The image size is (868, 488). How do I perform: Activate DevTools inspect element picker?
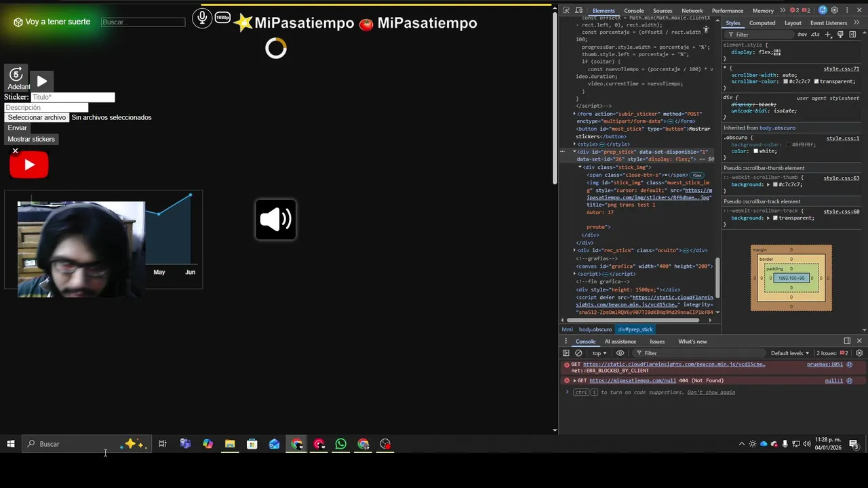[566, 10]
